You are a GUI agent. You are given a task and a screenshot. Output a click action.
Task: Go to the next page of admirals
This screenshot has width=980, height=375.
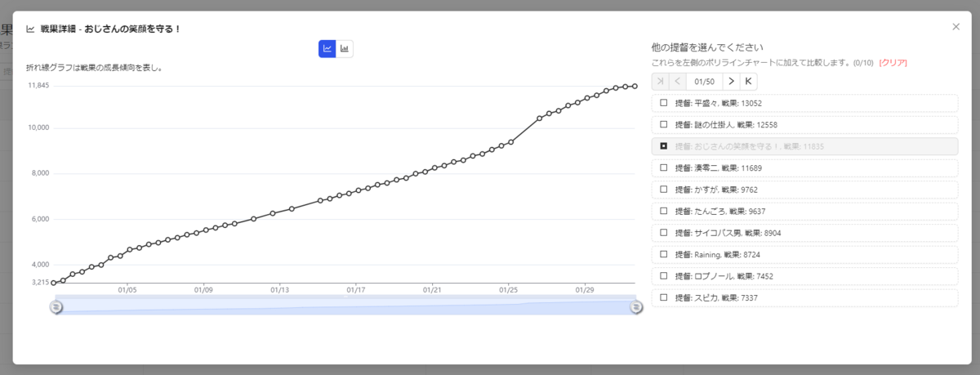click(731, 81)
